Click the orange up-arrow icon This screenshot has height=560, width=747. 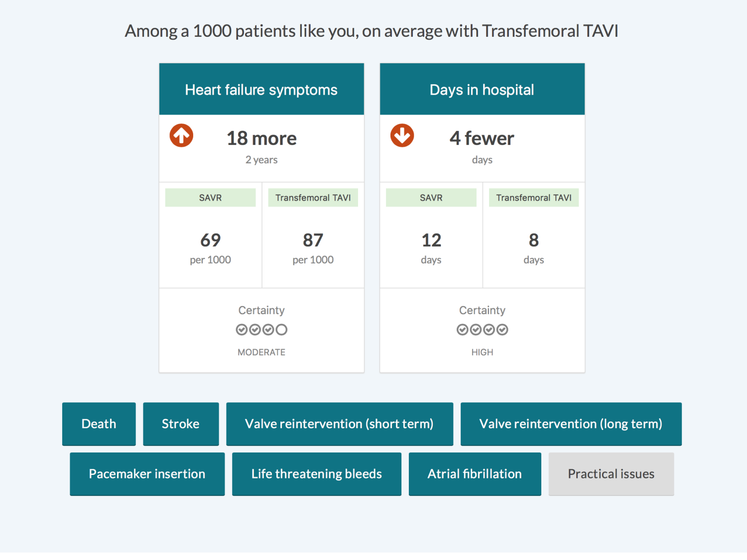181,135
